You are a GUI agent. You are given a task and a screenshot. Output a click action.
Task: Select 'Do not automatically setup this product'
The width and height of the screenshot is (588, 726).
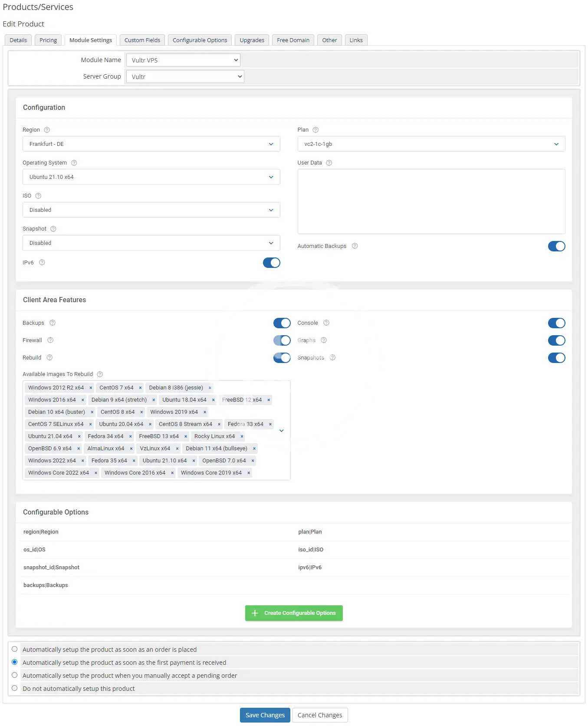pyautogui.click(x=15, y=688)
